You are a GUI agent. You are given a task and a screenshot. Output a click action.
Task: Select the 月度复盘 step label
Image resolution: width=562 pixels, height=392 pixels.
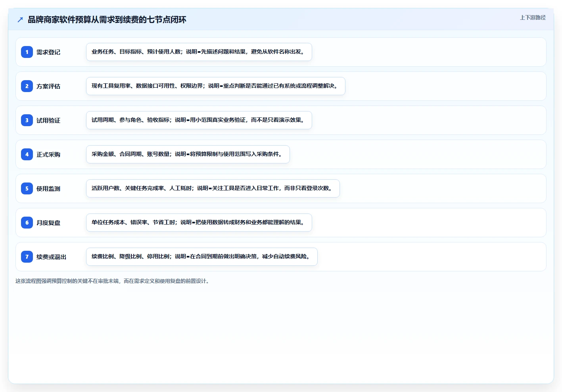pos(48,223)
